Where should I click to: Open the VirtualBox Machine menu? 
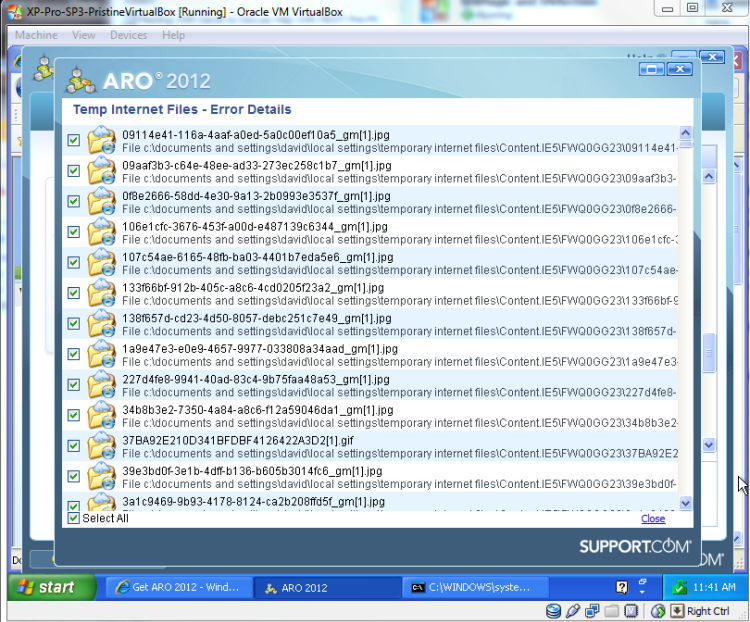(x=36, y=35)
